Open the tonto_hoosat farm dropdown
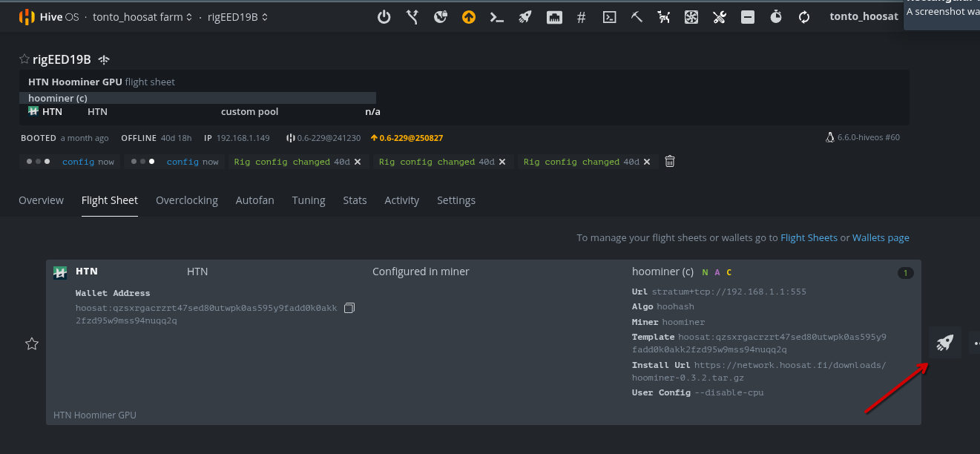 [142, 16]
